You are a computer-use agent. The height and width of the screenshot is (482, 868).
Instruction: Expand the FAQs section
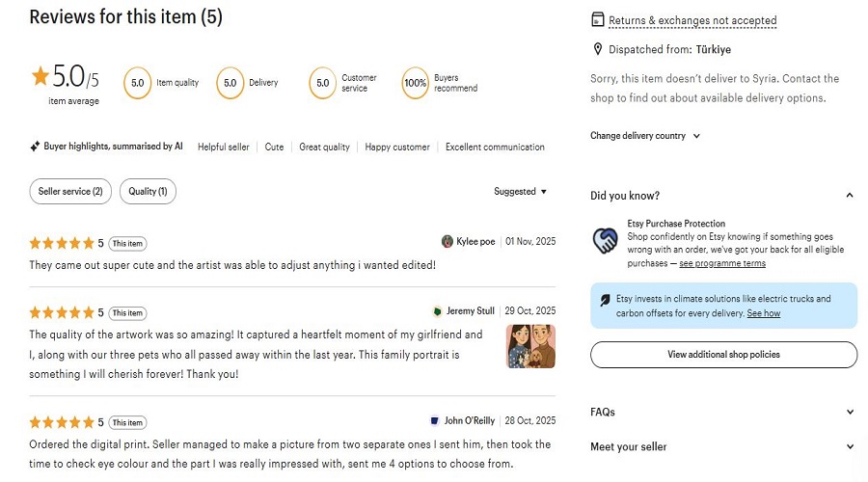(849, 413)
